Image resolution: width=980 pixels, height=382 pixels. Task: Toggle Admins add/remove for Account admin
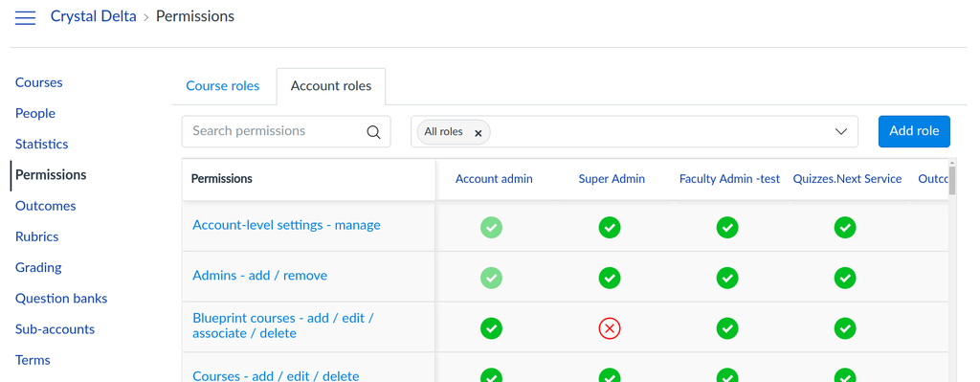[491, 278]
